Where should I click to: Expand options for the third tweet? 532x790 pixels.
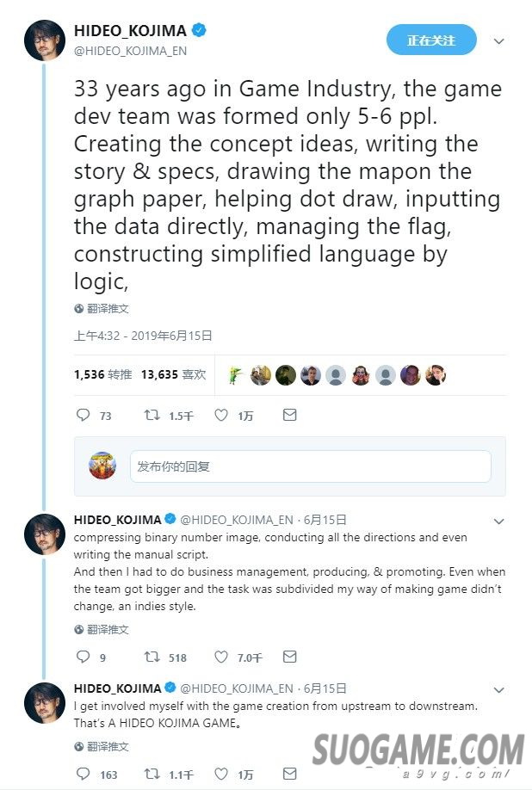(x=498, y=690)
